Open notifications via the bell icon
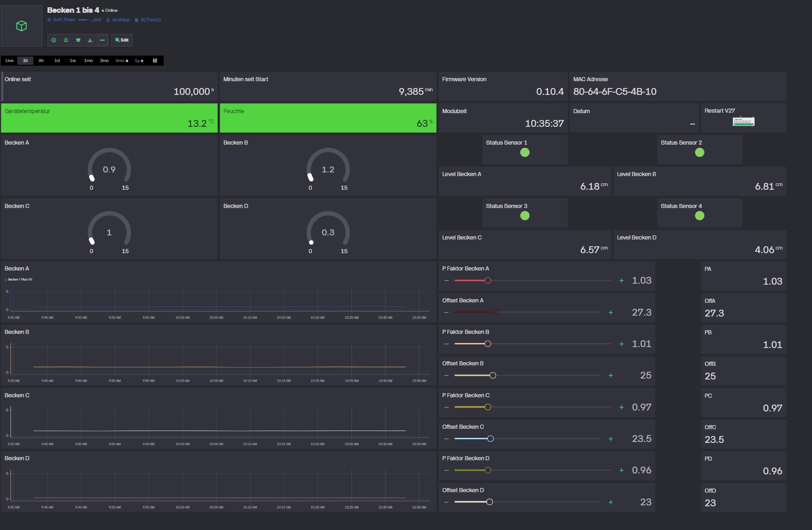Screen dimensions: 812x530 point(66,40)
